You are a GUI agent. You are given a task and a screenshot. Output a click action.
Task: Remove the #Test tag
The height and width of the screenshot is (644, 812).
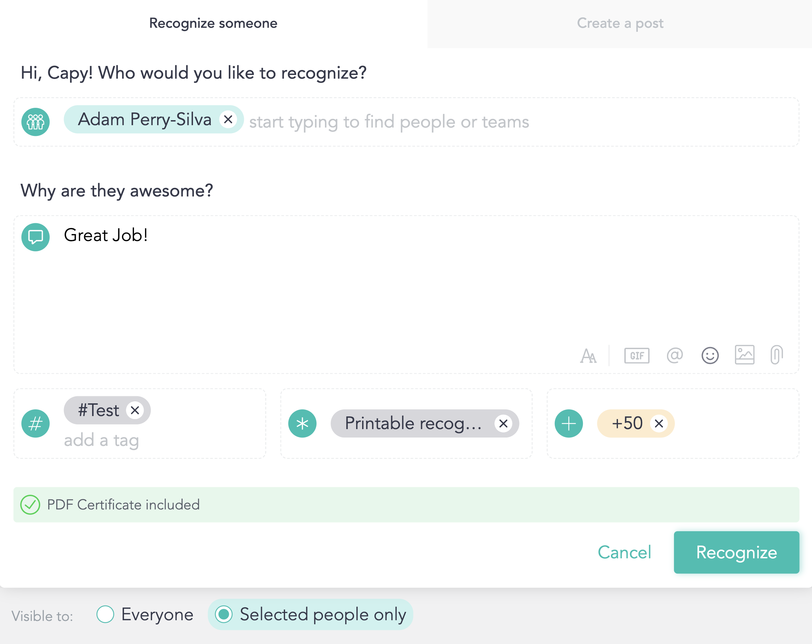(135, 410)
